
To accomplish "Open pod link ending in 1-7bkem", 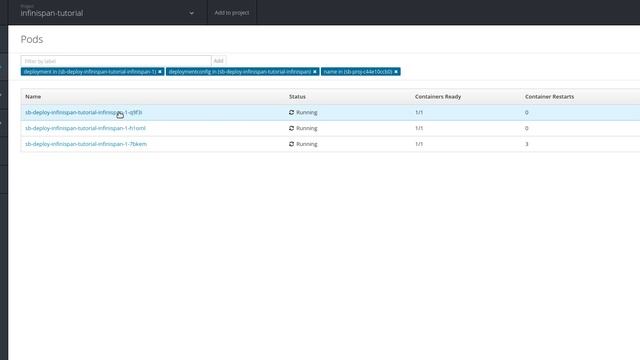I will (x=86, y=144).
